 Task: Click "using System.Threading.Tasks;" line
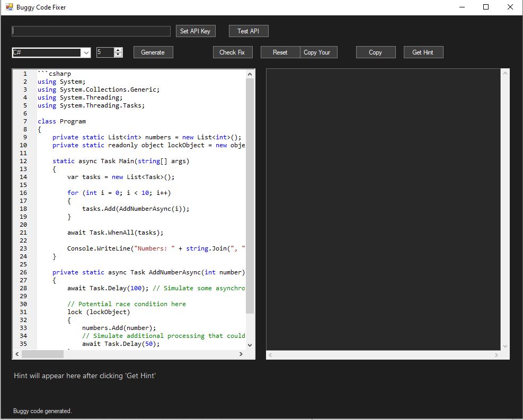(x=91, y=106)
